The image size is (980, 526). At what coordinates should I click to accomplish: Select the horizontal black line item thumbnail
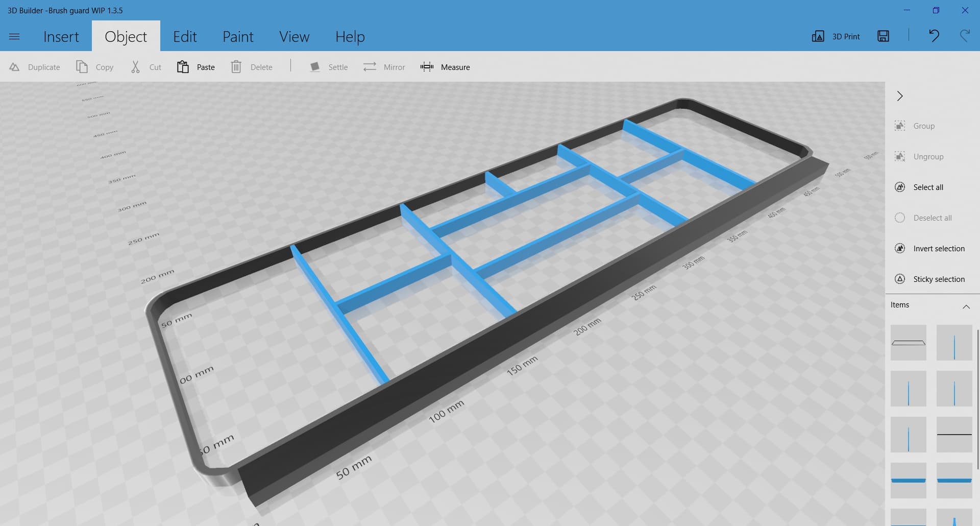point(954,435)
